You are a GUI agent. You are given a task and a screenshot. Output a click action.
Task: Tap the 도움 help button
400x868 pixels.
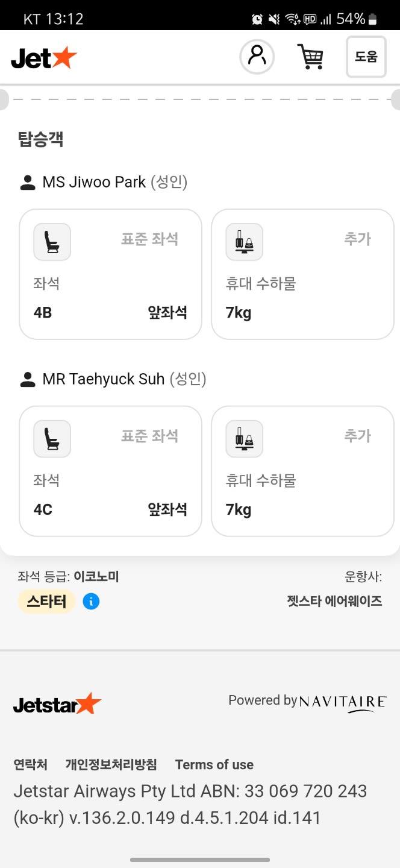(366, 57)
